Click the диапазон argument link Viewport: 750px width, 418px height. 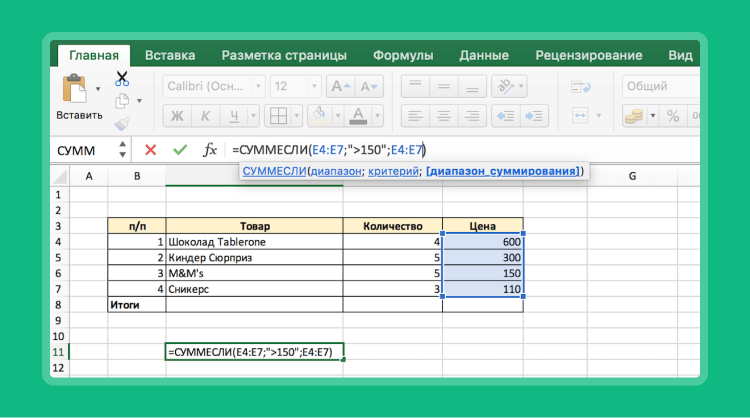[x=336, y=171]
